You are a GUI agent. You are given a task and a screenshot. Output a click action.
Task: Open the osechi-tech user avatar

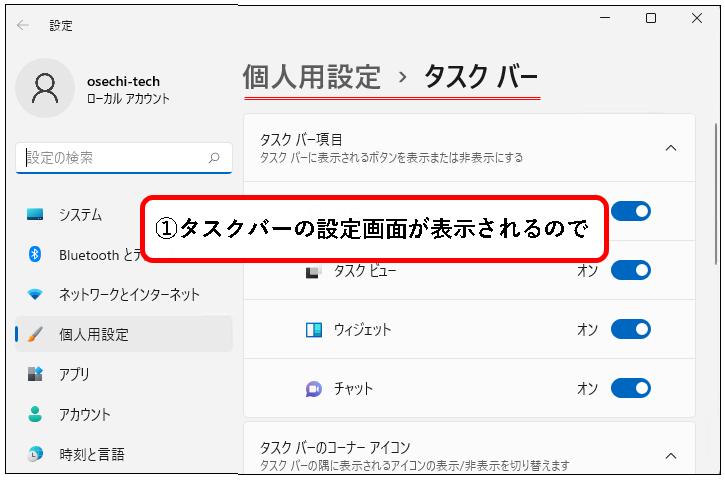[x=45, y=88]
